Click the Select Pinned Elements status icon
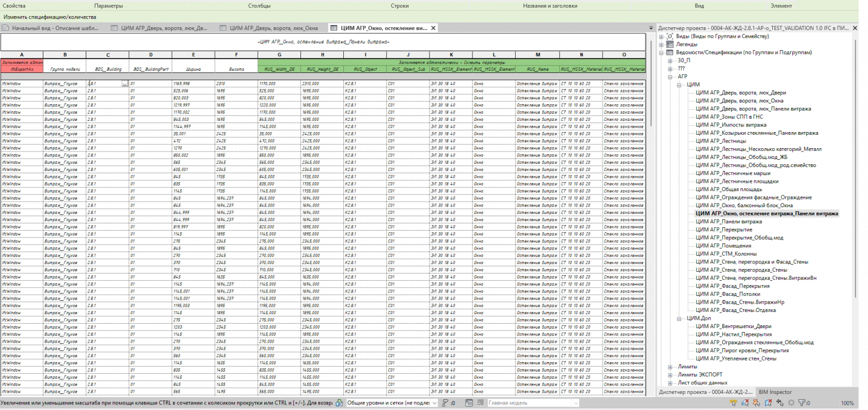The height and width of the screenshot is (410, 868). click(x=756, y=403)
